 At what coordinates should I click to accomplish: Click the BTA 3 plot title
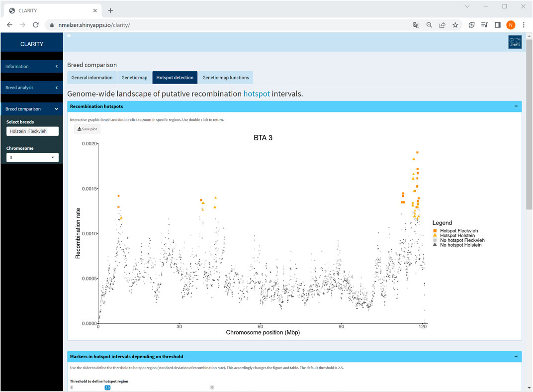coord(263,138)
